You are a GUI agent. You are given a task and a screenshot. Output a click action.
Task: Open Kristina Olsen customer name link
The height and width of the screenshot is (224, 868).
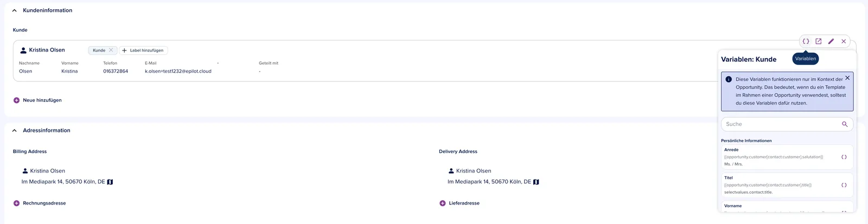47,50
